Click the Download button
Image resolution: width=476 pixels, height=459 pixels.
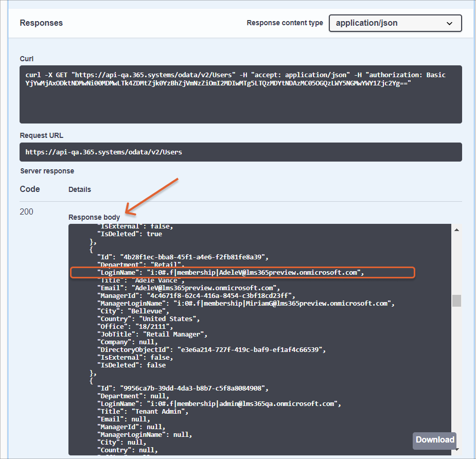tap(435, 439)
